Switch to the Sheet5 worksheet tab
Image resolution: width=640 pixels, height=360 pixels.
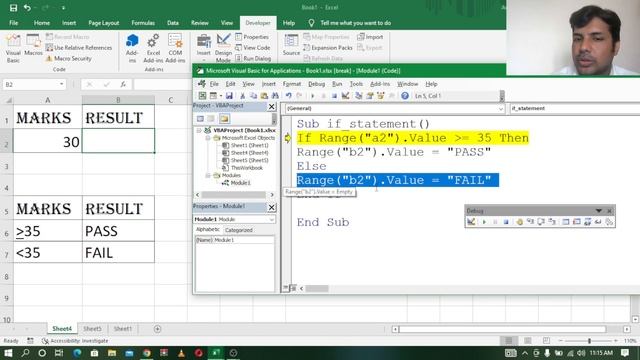[92, 329]
